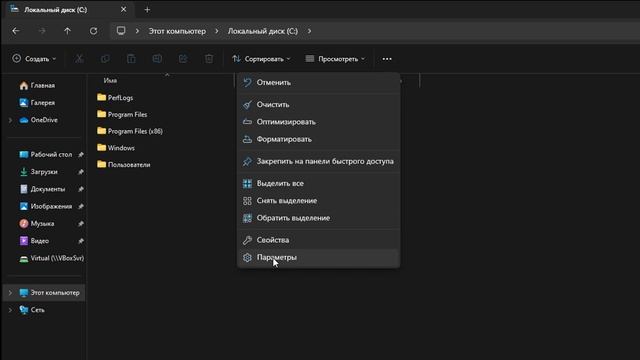Choose Обратить выделение in the menu
The width and height of the screenshot is (640, 360).
(318, 218)
